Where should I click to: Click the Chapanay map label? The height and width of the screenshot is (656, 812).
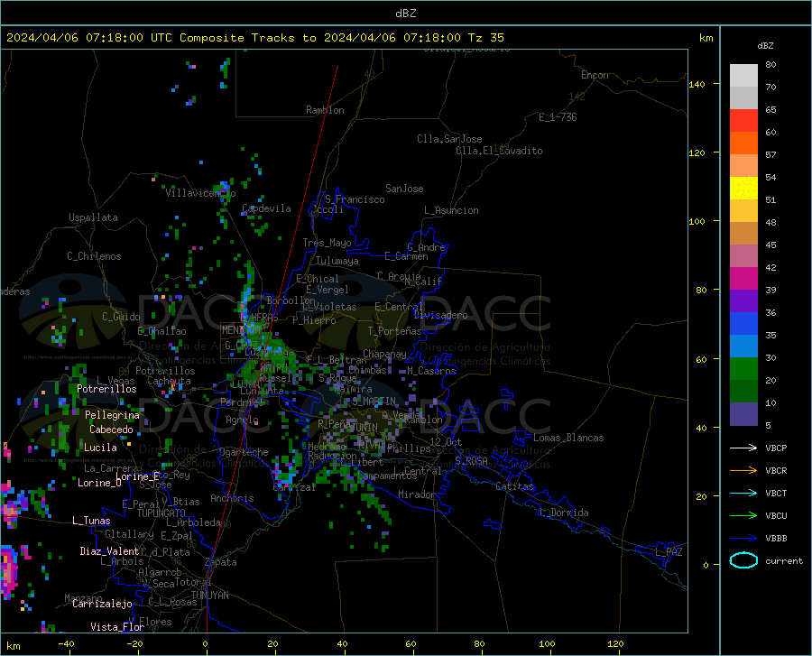pyautogui.click(x=384, y=354)
